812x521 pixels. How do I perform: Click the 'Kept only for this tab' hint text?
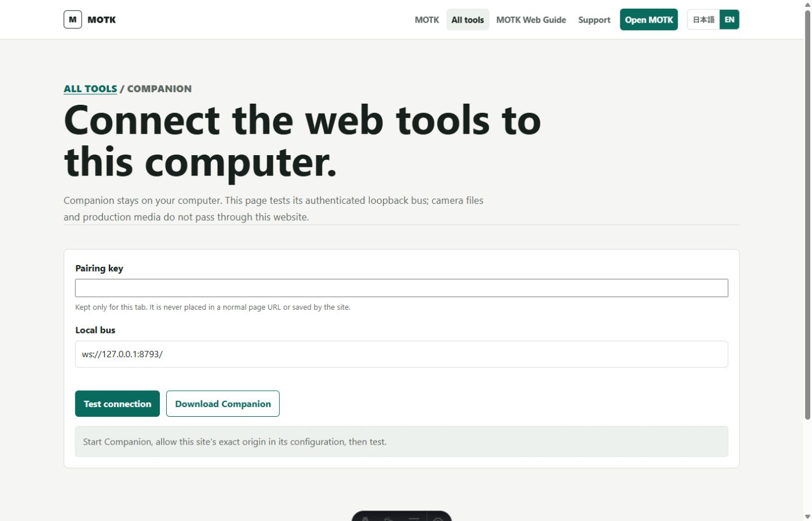213,307
